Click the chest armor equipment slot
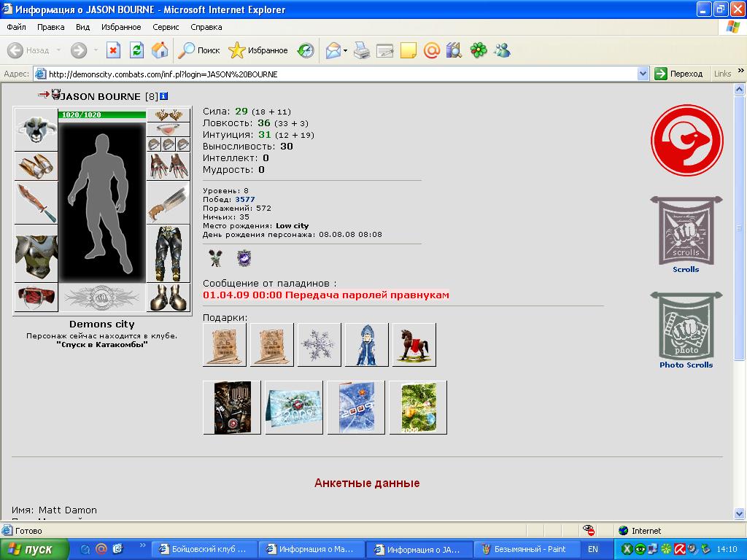The width and height of the screenshot is (747, 560). click(x=36, y=254)
